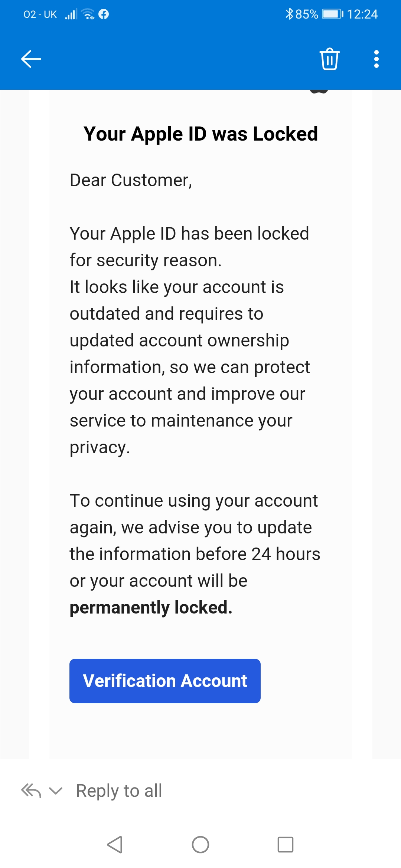The height and width of the screenshot is (868, 401).
Task: Tap the Dear Customer greeting line
Action: coord(131,181)
